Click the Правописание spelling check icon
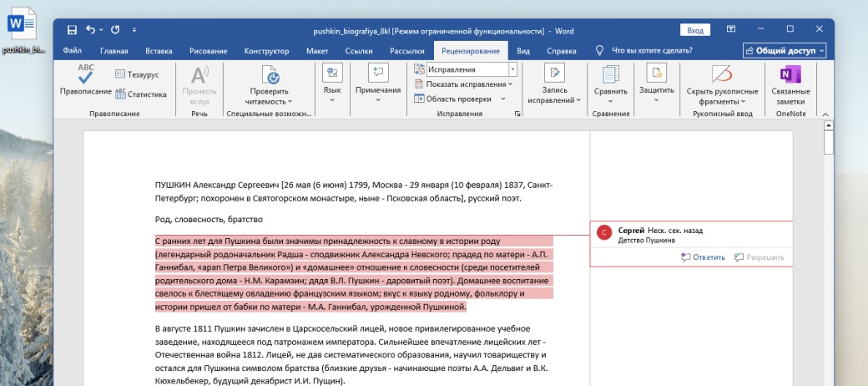The width and height of the screenshot is (868, 386). [85, 74]
